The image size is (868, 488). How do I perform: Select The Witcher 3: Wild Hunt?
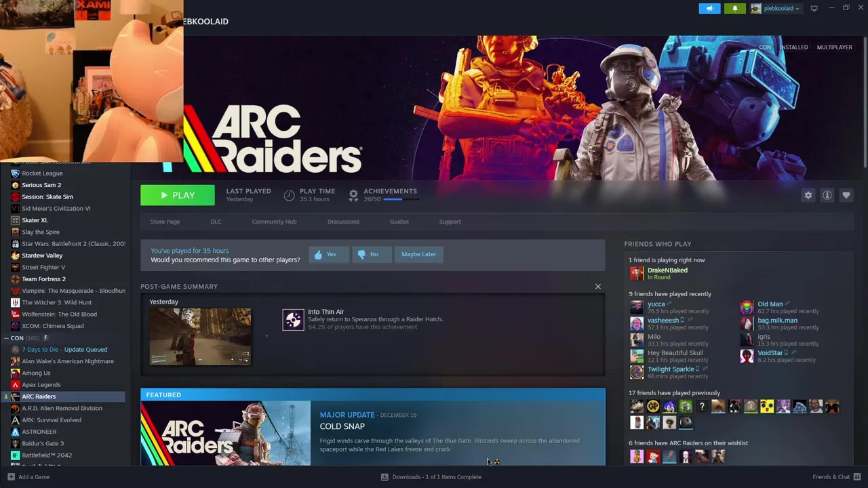[57, 302]
